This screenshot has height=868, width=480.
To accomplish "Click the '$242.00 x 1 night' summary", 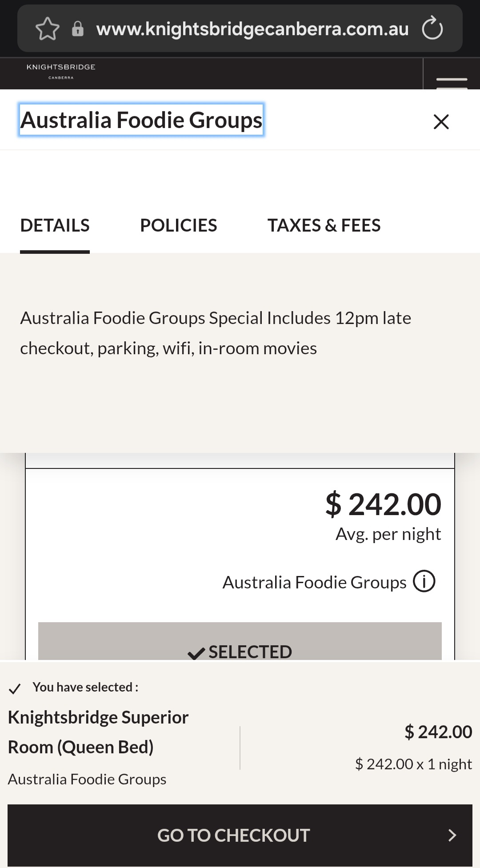I will (413, 764).
